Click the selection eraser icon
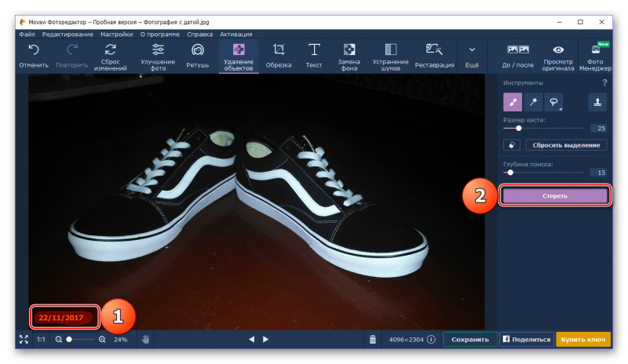628x364 pixels. 512,145
